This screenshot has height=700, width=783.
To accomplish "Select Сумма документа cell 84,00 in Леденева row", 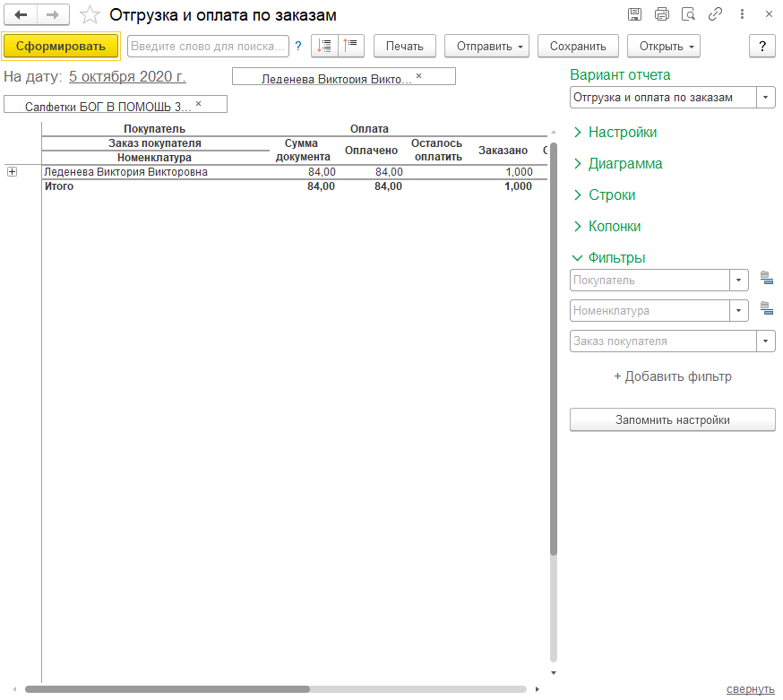I will point(322,172).
